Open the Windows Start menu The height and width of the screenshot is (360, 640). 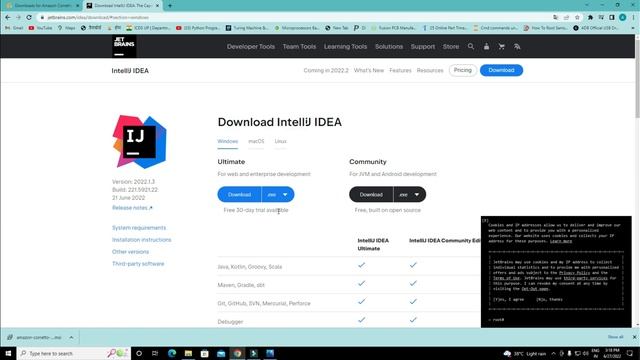pyautogui.click(x=8, y=353)
